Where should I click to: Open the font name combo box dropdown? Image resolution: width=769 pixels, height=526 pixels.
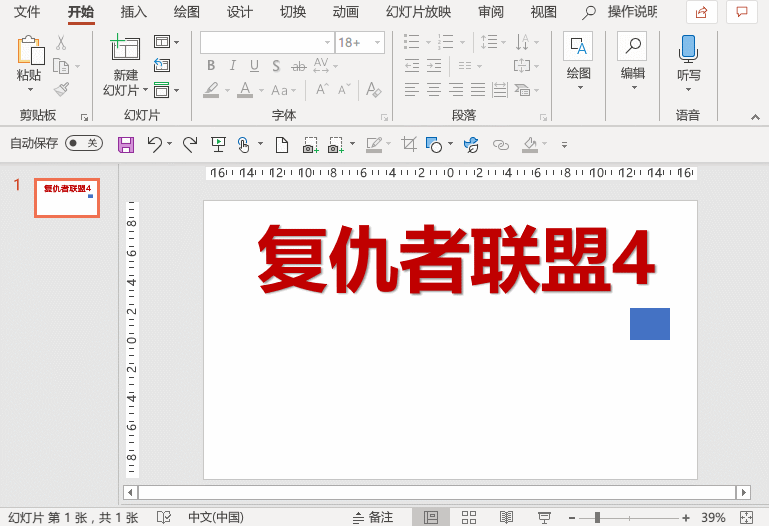click(328, 43)
